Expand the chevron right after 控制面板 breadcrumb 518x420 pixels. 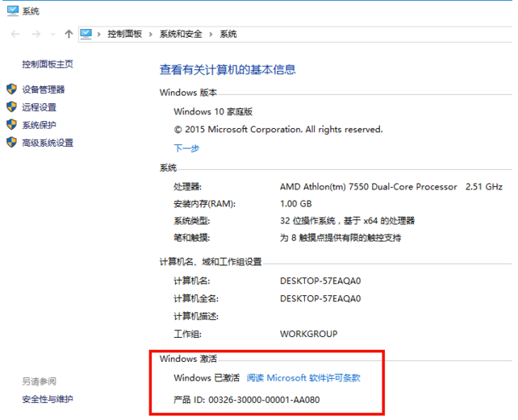[151, 34]
